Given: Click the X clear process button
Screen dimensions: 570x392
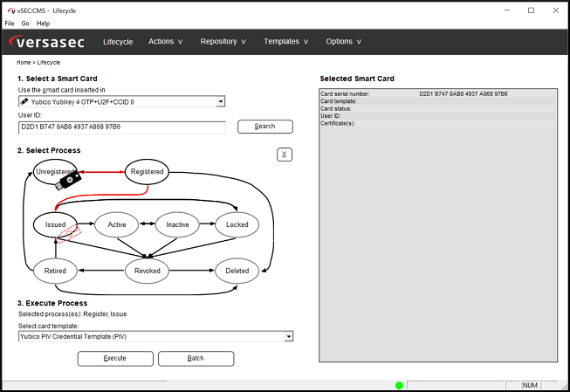Looking at the screenshot, I should 284,155.
